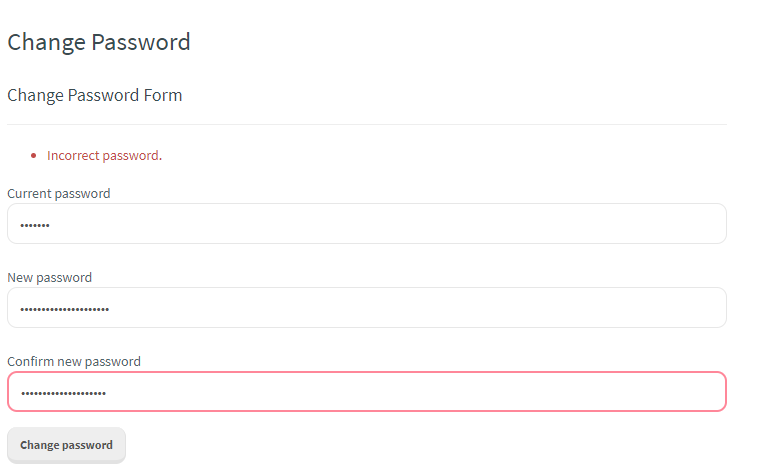Click the masked dots in Current password
763x469 pixels.
click(35, 225)
